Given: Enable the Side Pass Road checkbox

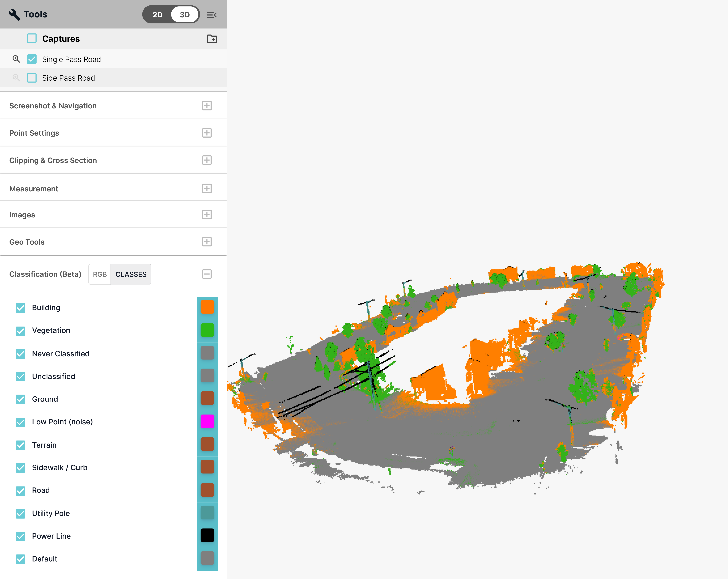Looking at the screenshot, I should pos(32,78).
